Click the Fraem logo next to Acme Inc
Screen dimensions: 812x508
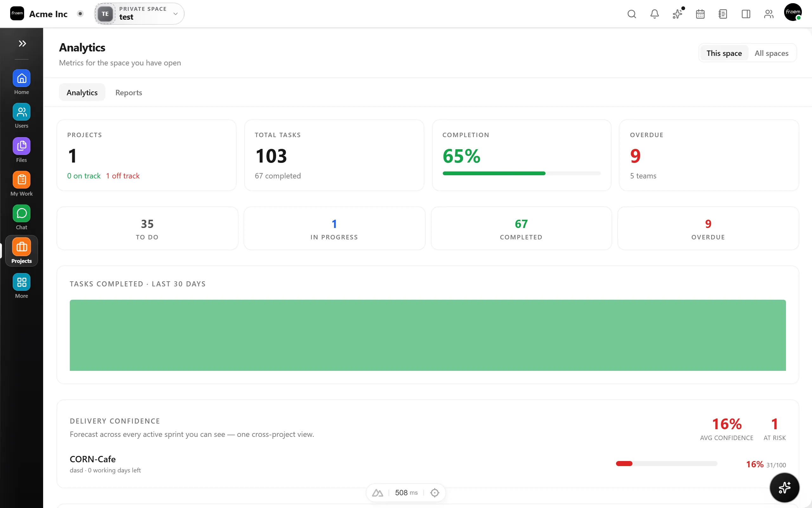(17, 13)
